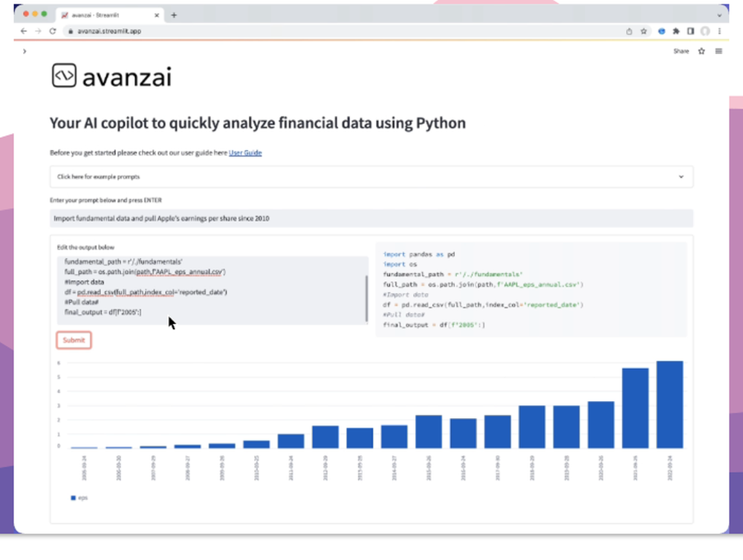Expand the Streamlit sidebar chevron
The width and height of the screenshot is (743, 560).
(25, 51)
